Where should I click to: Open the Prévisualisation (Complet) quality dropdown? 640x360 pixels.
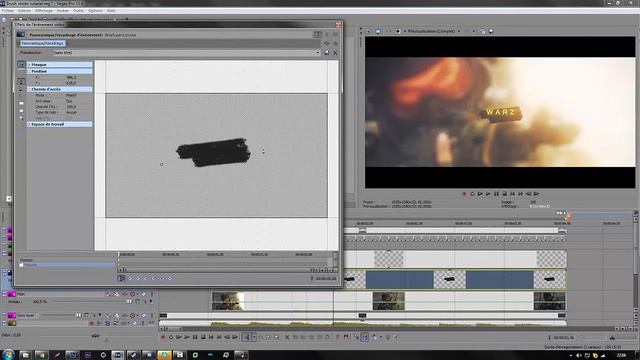pos(434,31)
